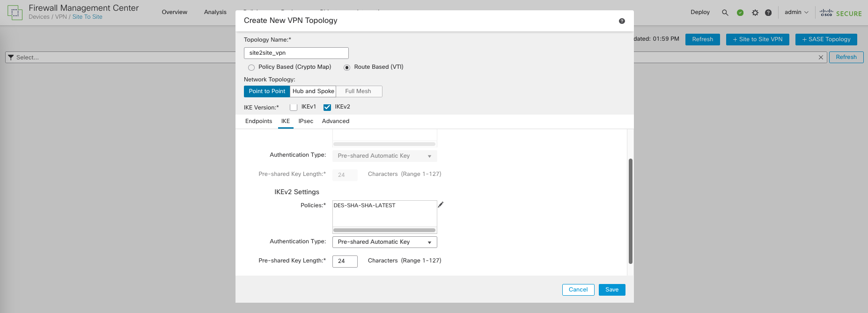This screenshot has height=313, width=868.
Task: Click Cancel to discard the topology
Action: click(x=578, y=290)
